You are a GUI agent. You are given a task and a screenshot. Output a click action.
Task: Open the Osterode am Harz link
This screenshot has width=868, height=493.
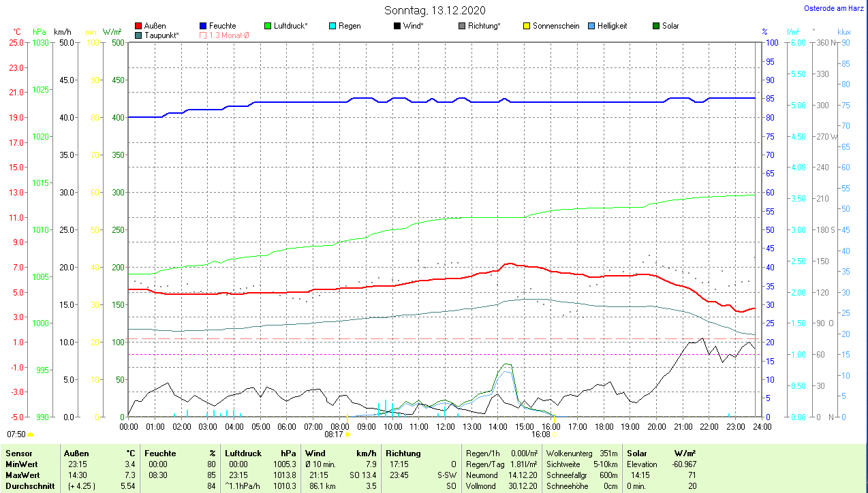[835, 8]
